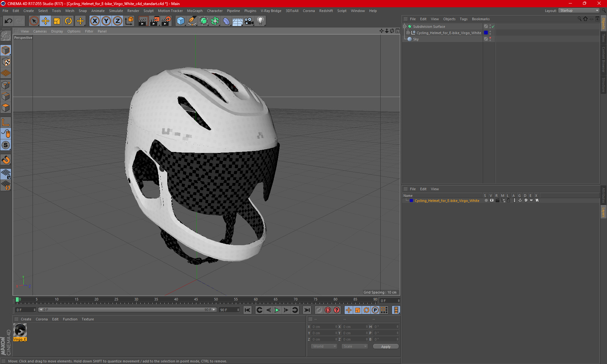Select the Virgo_E material thumbnail
The height and width of the screenshot is (364, 607).
[20, 331]
